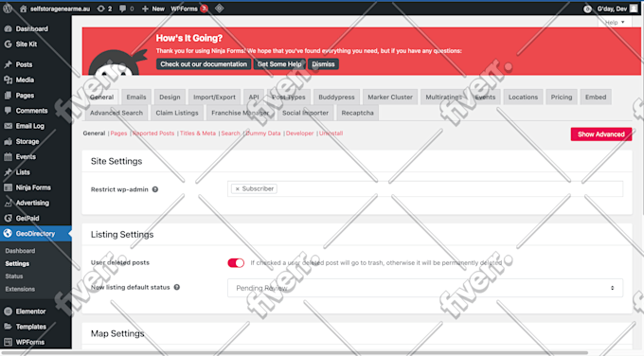Open GeoDirectory Dashboard submenu item
This screenshot has width=644, height=356.
[20, 251]
